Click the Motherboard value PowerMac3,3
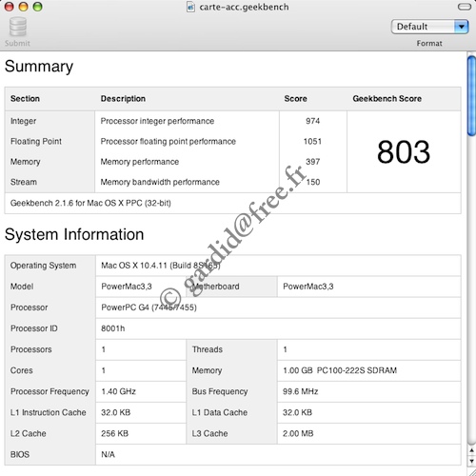 (x=308, y=287)
